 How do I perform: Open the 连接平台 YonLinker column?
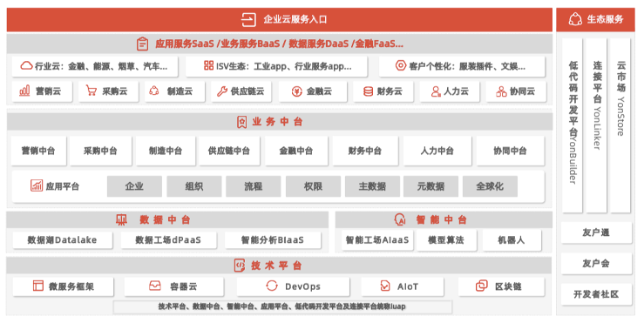point(596,125)
